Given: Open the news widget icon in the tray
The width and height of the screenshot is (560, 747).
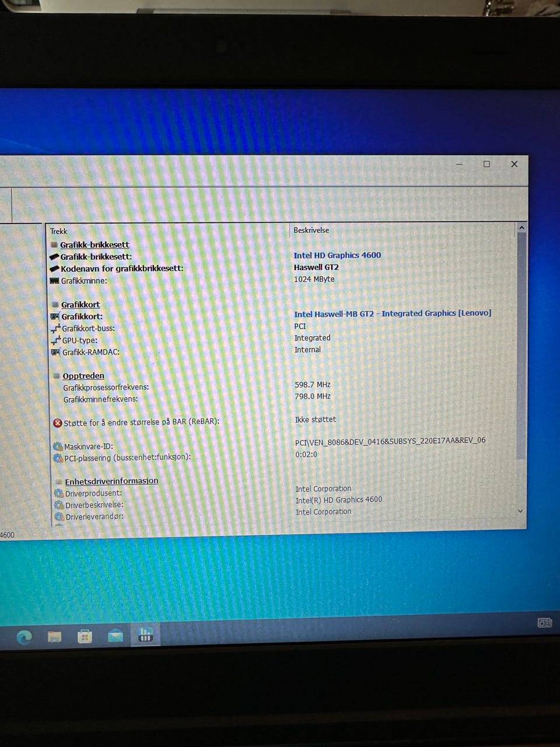Looking at the screenshot, I should click(544, 623).
